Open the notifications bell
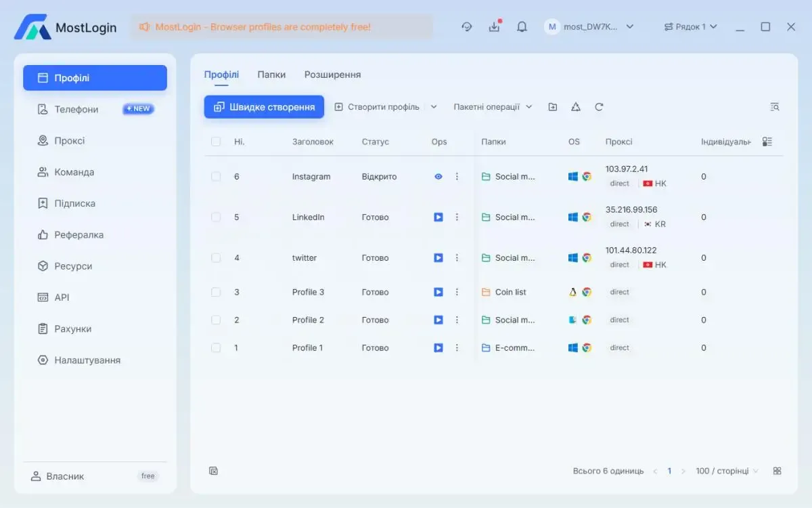The height and width of the screenshot is (508, 812). coord(522,27)
